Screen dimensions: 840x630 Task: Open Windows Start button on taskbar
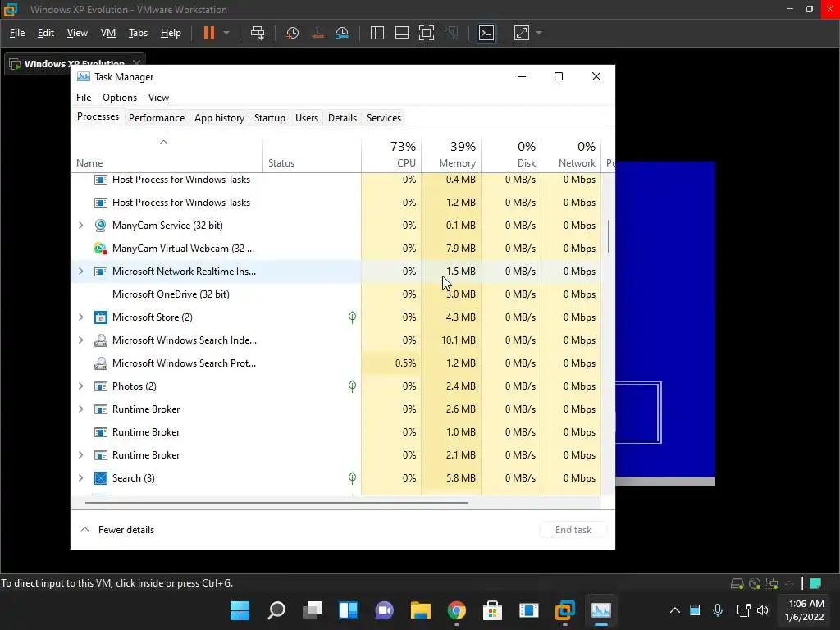click(240, 610)
